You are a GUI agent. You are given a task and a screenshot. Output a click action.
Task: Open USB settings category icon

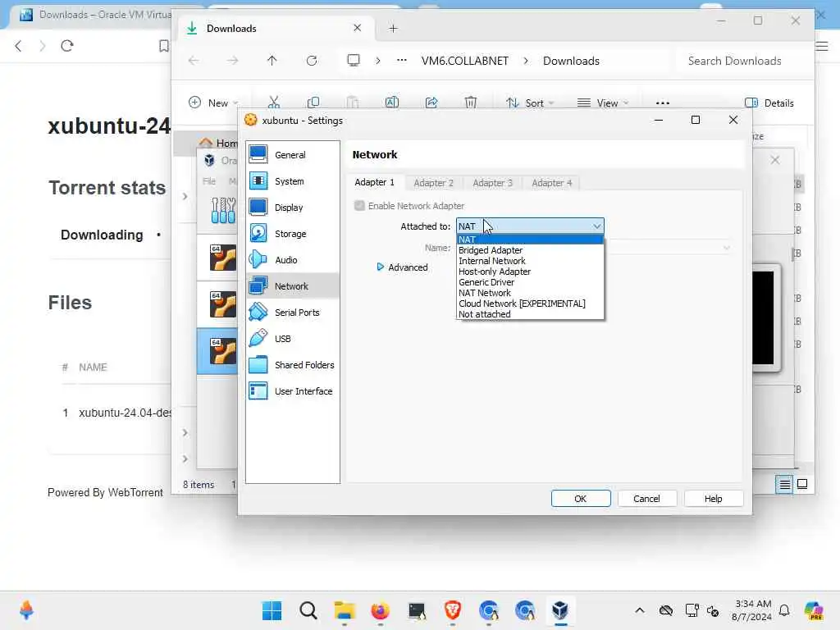click(258, 339)
